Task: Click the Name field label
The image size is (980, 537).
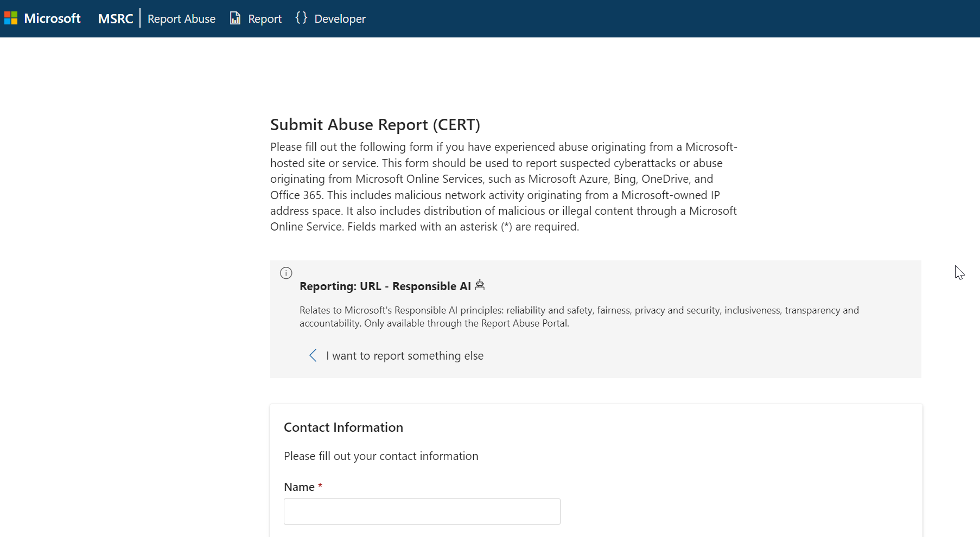Action: click(299, 487)
